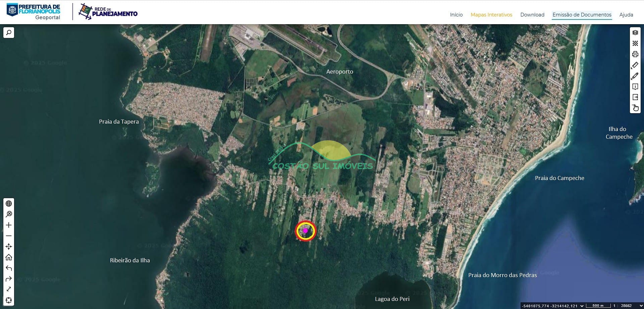Viewport: 644px width, 309px height.
Task: Go to the Download page
Action: pyautogui.click(x=532, y=15)
